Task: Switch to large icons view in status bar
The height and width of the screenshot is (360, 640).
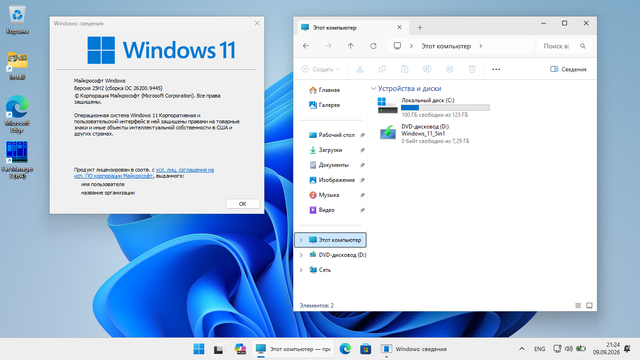Action: tap(589, 305)
